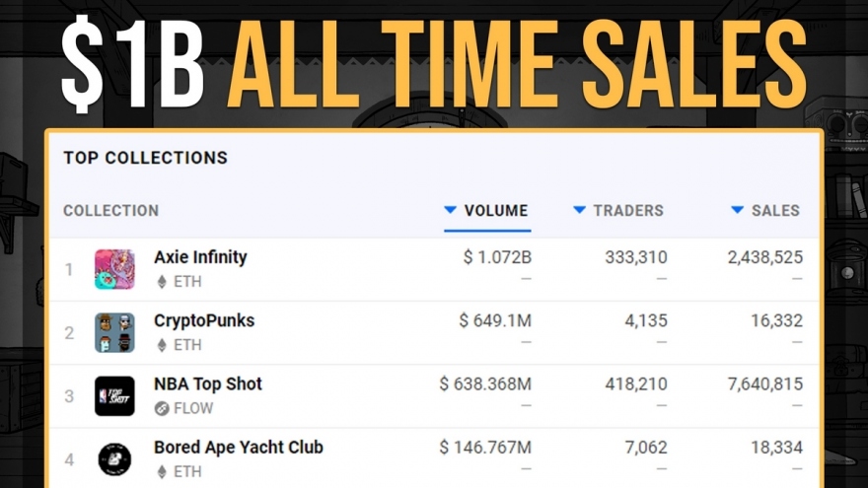Sort by the VOLUME column arrow
The width and height of the screenshot is (868, 488).
pyautogui.click(x=450, y=210)
